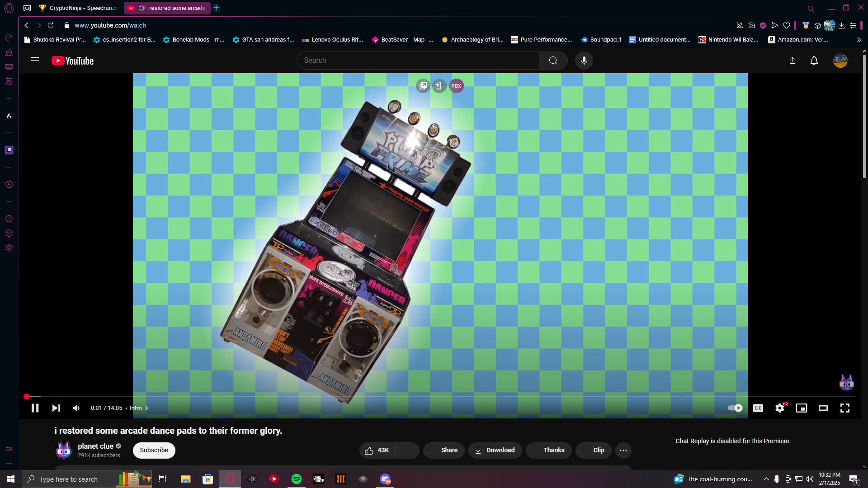The image size is (868, 488).
Task: Switch to theater mode view
Action: tap(823, 408)
